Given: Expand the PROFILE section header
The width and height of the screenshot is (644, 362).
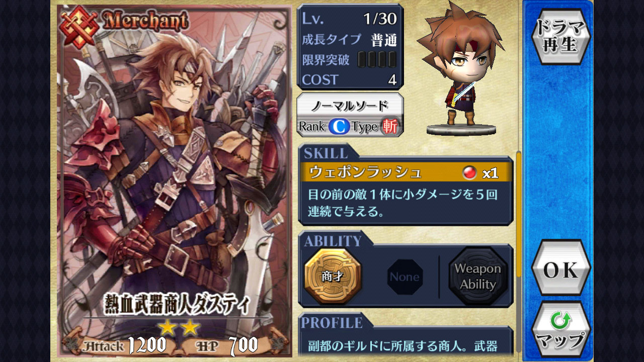Looking at the screenshot, I should coord(332,322).
